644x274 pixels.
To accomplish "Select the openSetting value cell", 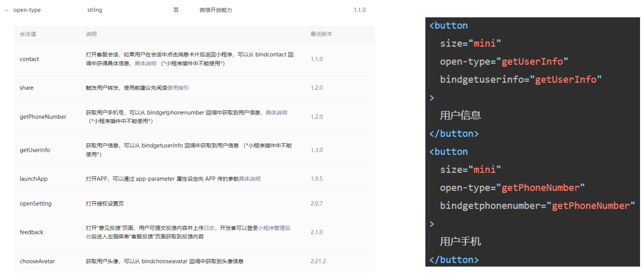I will coord(36,204).
